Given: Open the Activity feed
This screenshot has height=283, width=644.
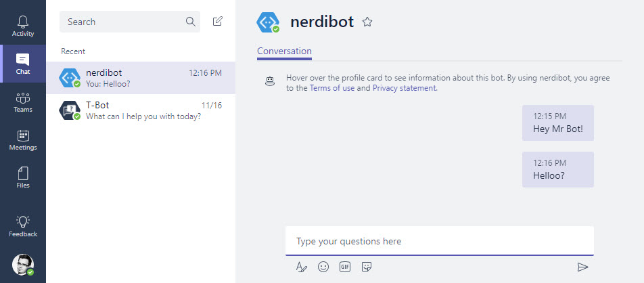Looking at the screenshot, I should (x=23, y=26).
